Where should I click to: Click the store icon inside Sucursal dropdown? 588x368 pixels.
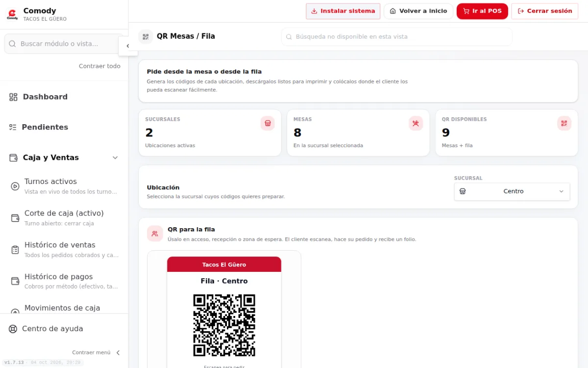click(x=463, y=191)
